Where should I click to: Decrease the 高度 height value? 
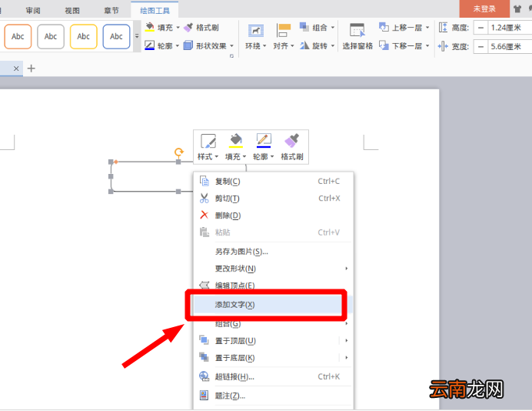(x=480, y=28)
